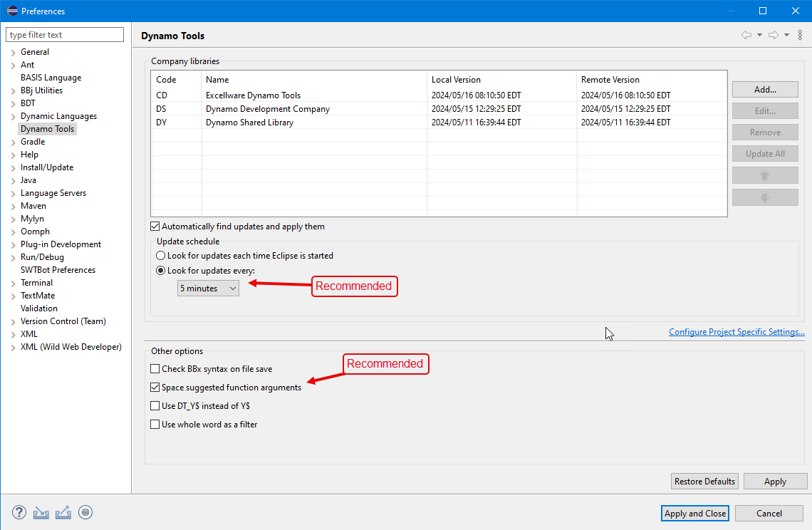Image resolution: width=812 pixels, height=530 pixels.
Task: Click the Apply button
Action: click(x=775, y=482)
